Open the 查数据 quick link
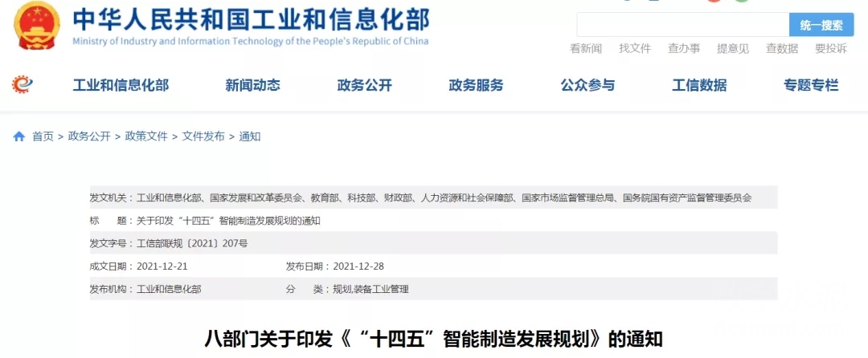 [782, 49]
